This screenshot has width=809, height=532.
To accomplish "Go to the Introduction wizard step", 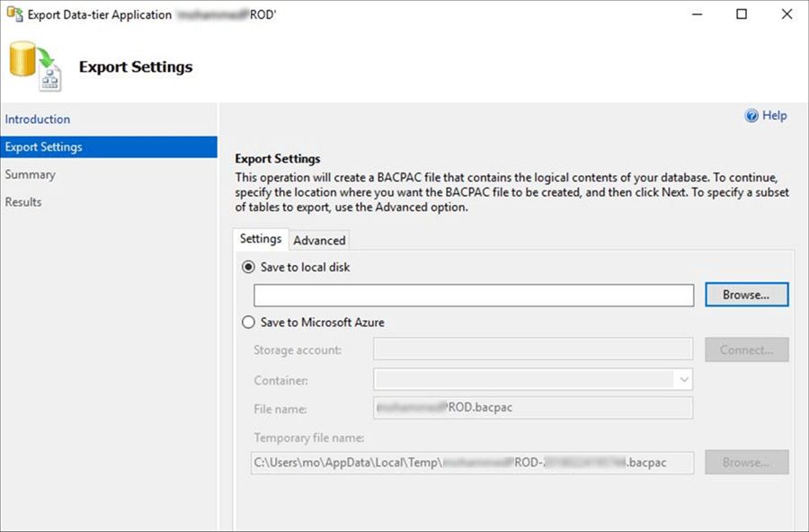I will click(x=38, y=120).
